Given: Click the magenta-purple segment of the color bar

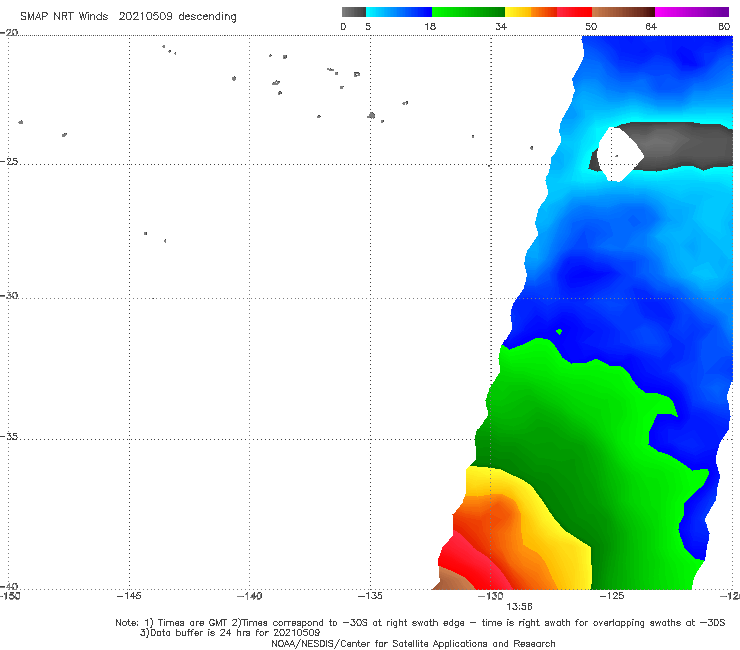Looking at the screenshot, I should [x=692, y=12].
